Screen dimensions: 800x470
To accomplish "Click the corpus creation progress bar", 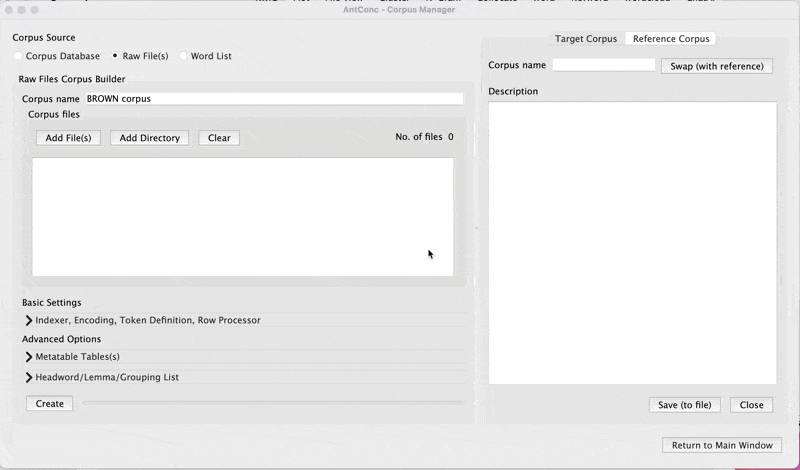I will 272,404.
